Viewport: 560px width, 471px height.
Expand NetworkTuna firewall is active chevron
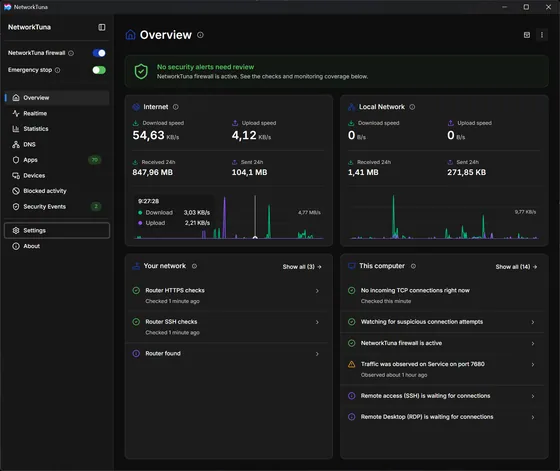533,344
